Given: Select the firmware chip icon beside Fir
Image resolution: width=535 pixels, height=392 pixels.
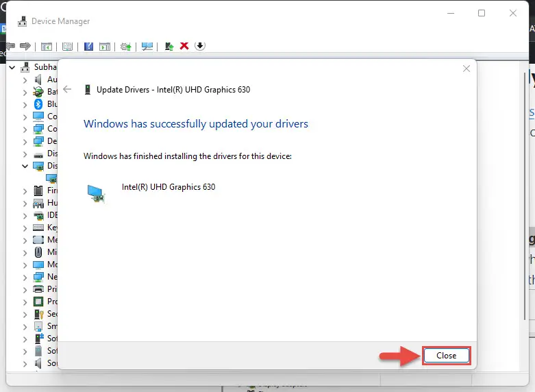Looking at the screenshot, I should (38, 191).
